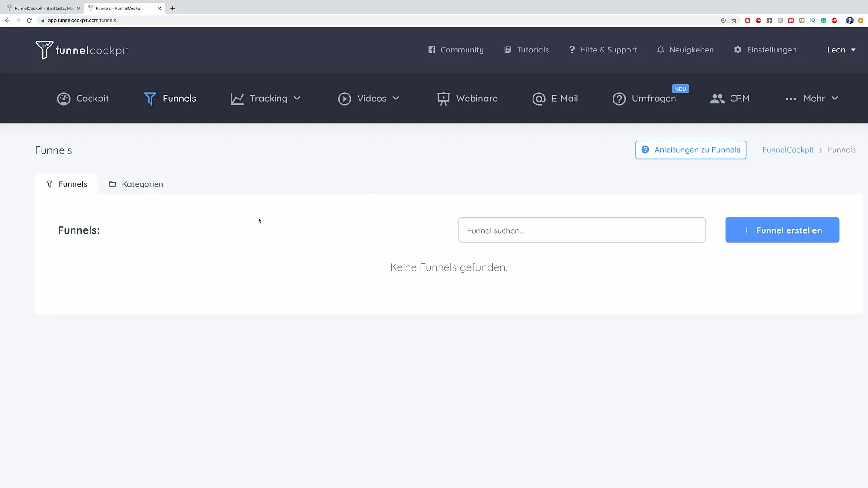This screenshot has width=868, height=488.
Task: Open Anleitungen zu Funnels guide
Action: point(690,150)
